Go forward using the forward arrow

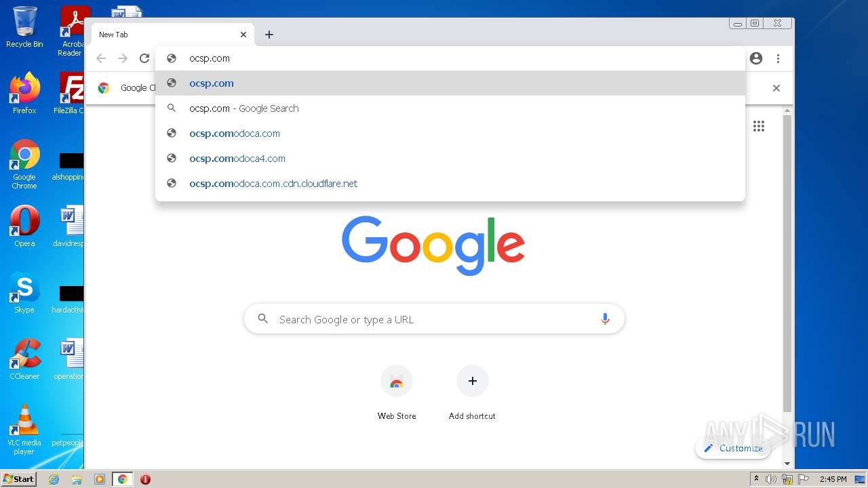[x=123, y=58]
